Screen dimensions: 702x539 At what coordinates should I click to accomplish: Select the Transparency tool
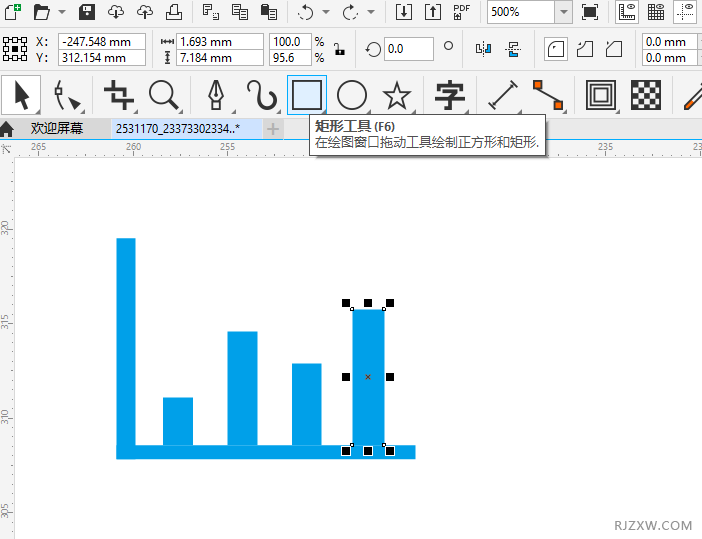pyautogui.click(x=646, y=95)
